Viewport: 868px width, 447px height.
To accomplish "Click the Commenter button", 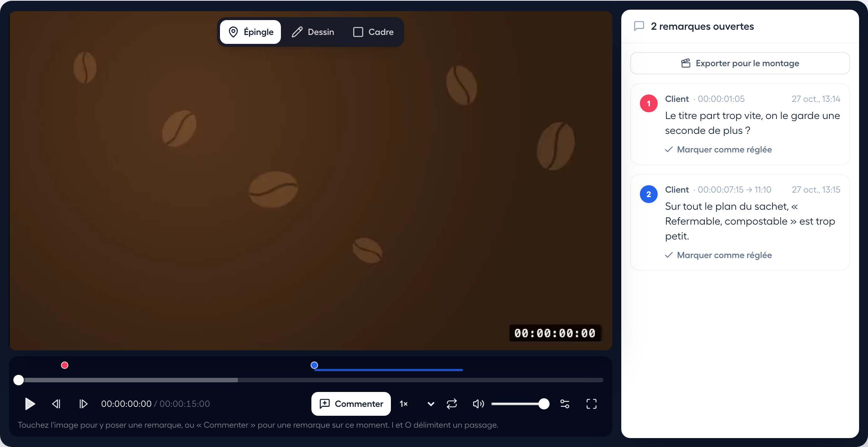I will [351, 404].
